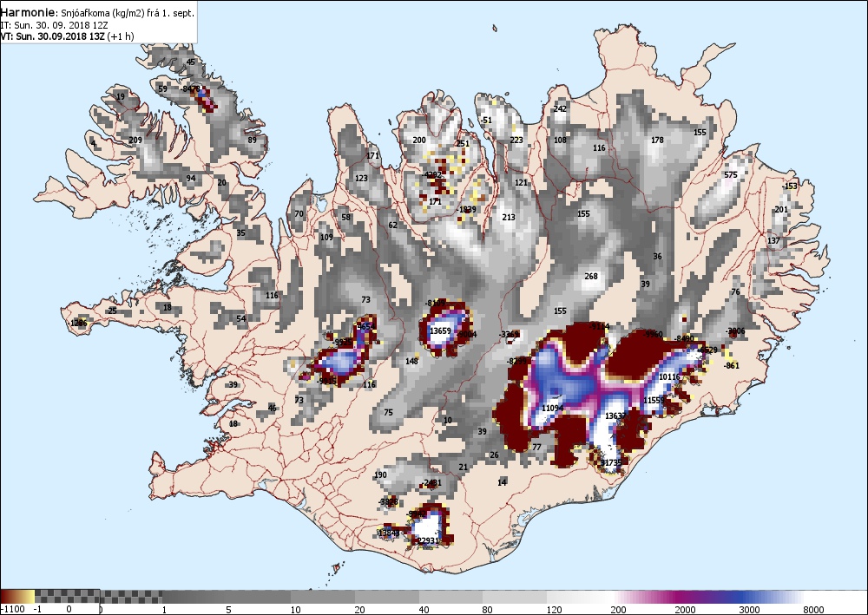Viewport: 868px width, 615px height.
Task: Select the 13659 value on the central glacier
Action: coord(441,330)
